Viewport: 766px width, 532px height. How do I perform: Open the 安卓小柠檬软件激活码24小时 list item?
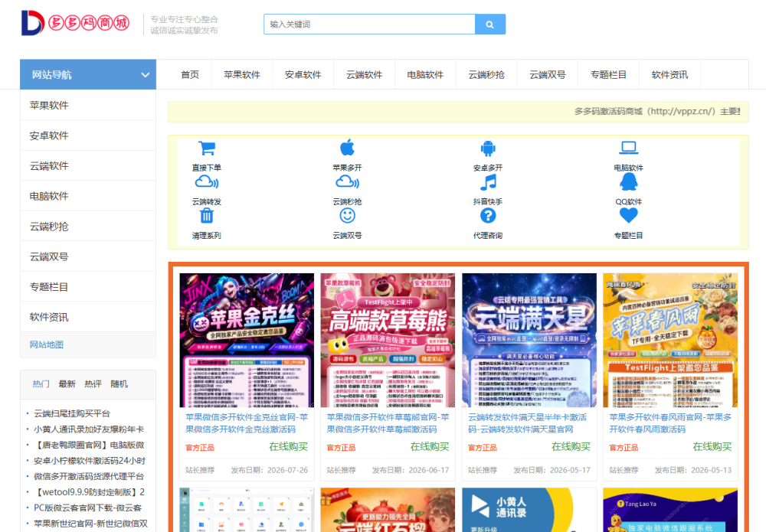click(x=90, y=461)
